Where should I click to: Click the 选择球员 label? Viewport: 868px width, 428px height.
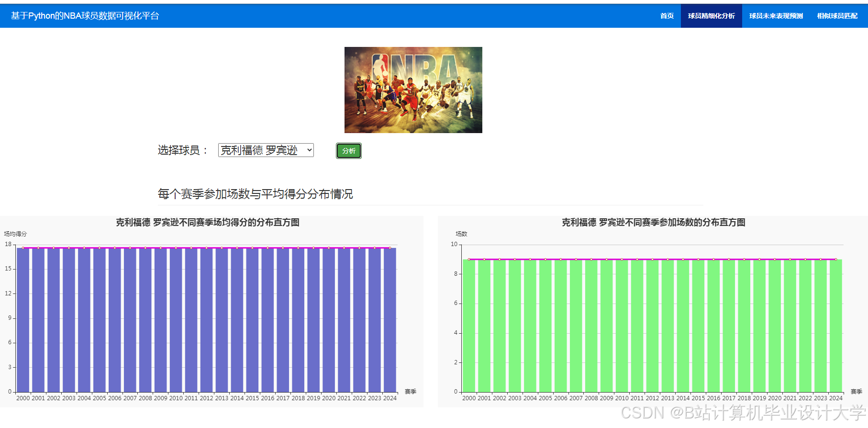pyautogui.click(x=183, y=150)
